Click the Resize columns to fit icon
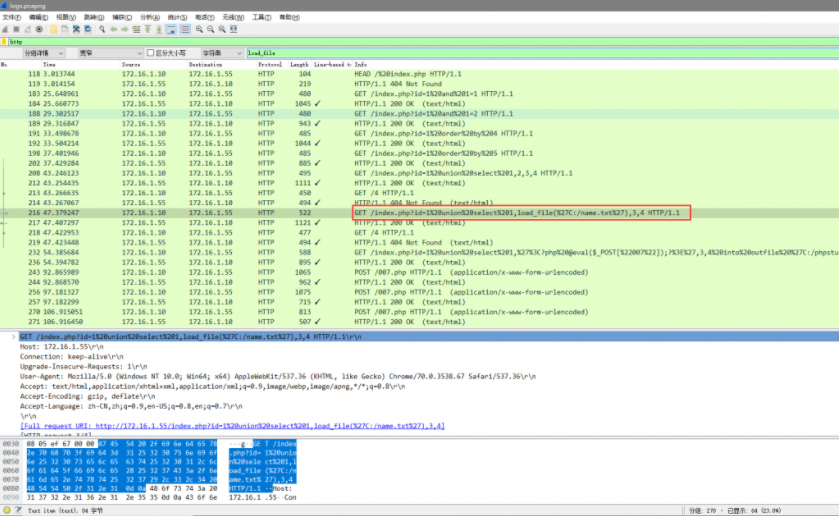 pyautogui.click(x=234, y=29)
